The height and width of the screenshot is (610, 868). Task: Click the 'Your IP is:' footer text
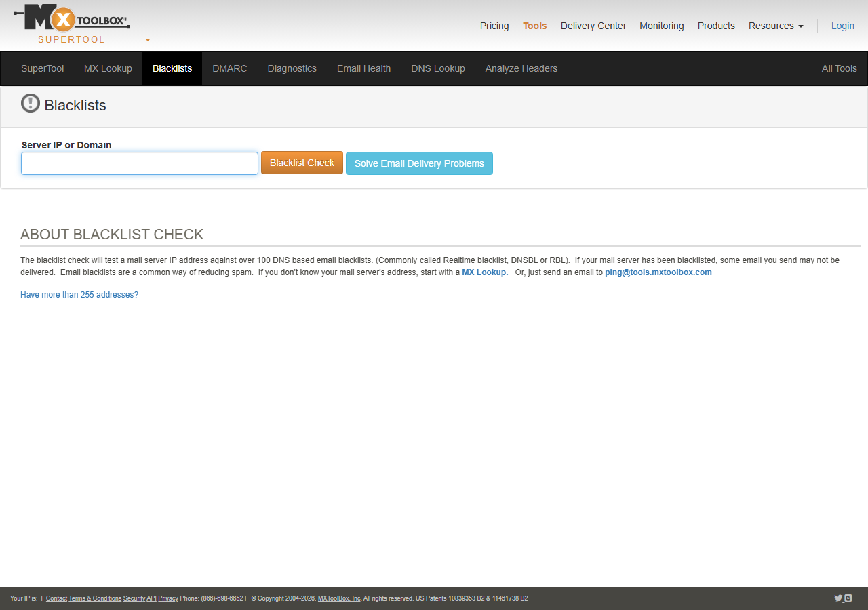coord(24,598)
